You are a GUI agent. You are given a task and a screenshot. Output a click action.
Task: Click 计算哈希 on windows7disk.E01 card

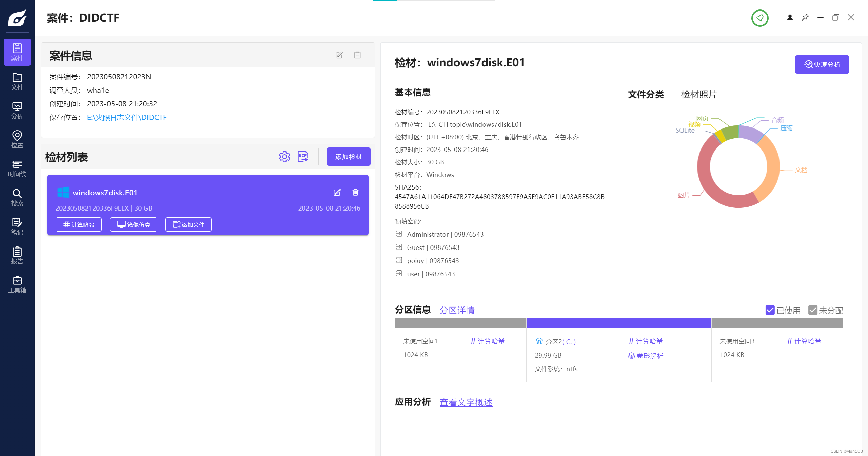point(79,224)
